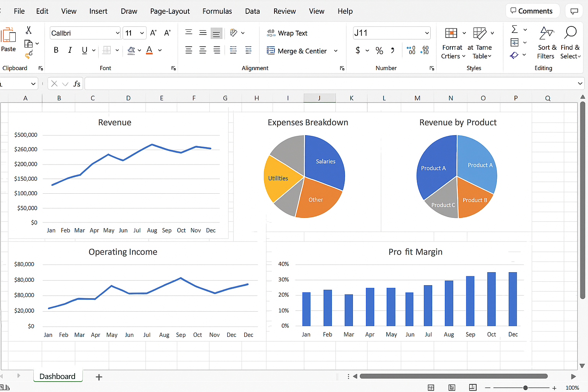Switch to Page Break Preview in status bar

click(473, 387)
